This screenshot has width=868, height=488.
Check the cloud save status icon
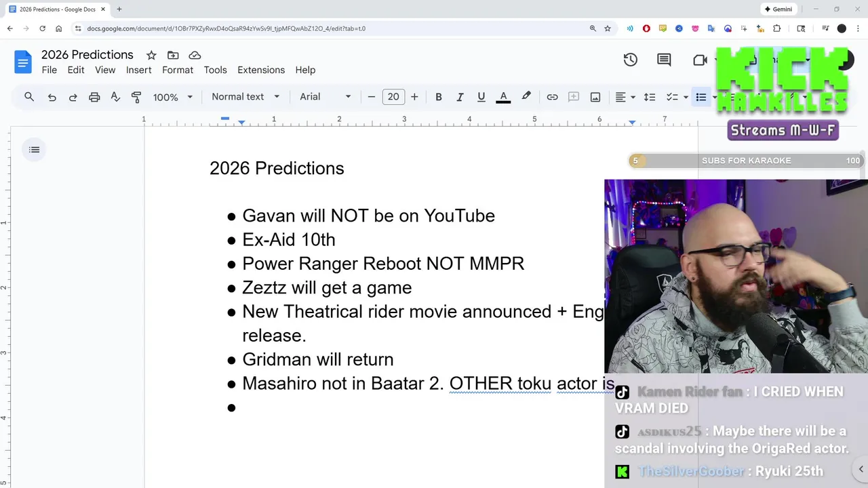click(195, 55)
